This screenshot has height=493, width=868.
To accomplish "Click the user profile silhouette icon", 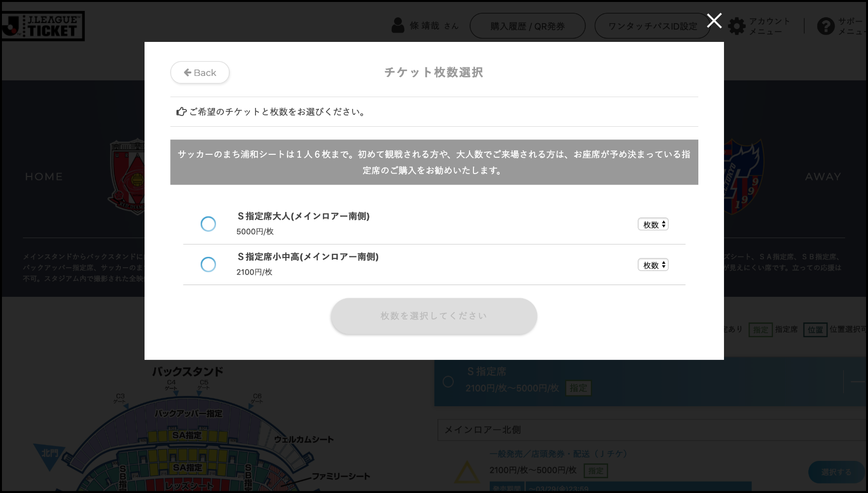I will (398, 26).
